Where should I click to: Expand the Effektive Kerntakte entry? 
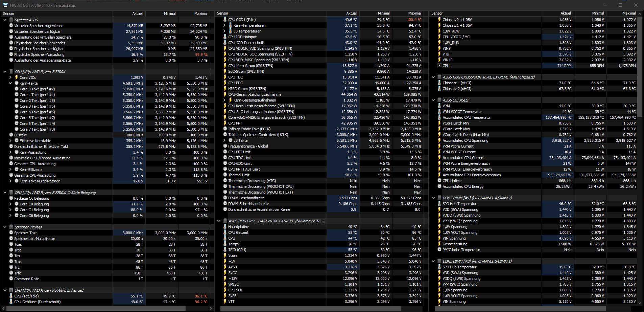[x=10, y=141]
